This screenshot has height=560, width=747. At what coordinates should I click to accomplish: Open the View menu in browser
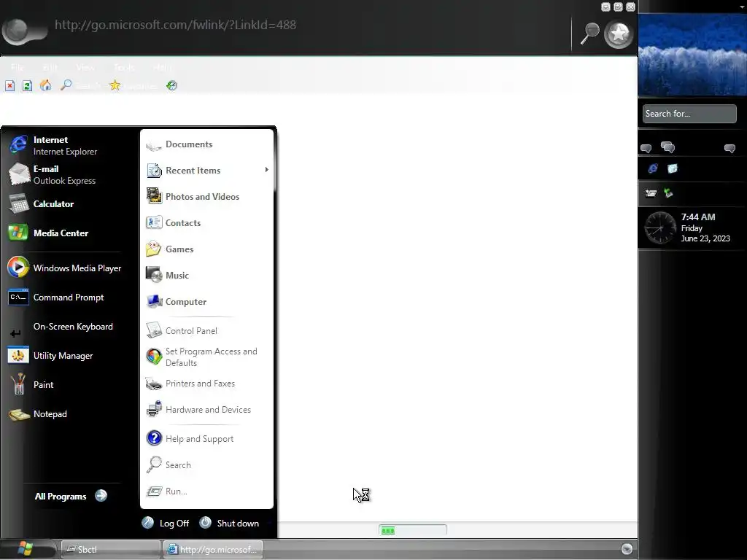(85, 68)
